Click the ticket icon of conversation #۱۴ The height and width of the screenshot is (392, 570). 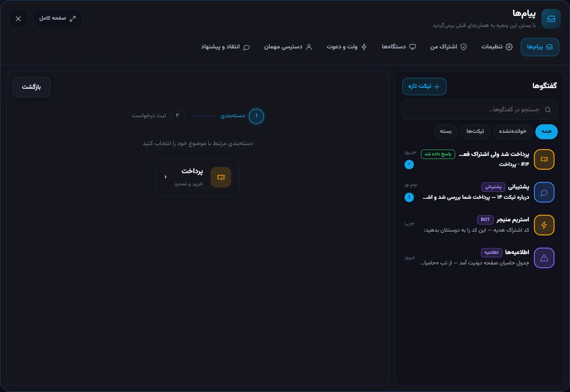[x=544, y=159]
